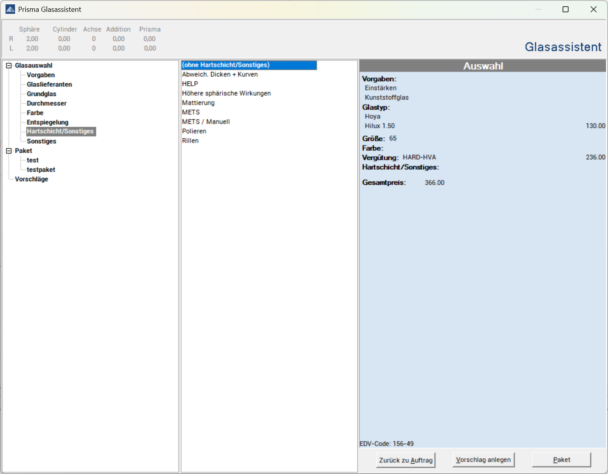608x474 pixels.
Task: Select Polieren from the list
Action: point(194,131)
